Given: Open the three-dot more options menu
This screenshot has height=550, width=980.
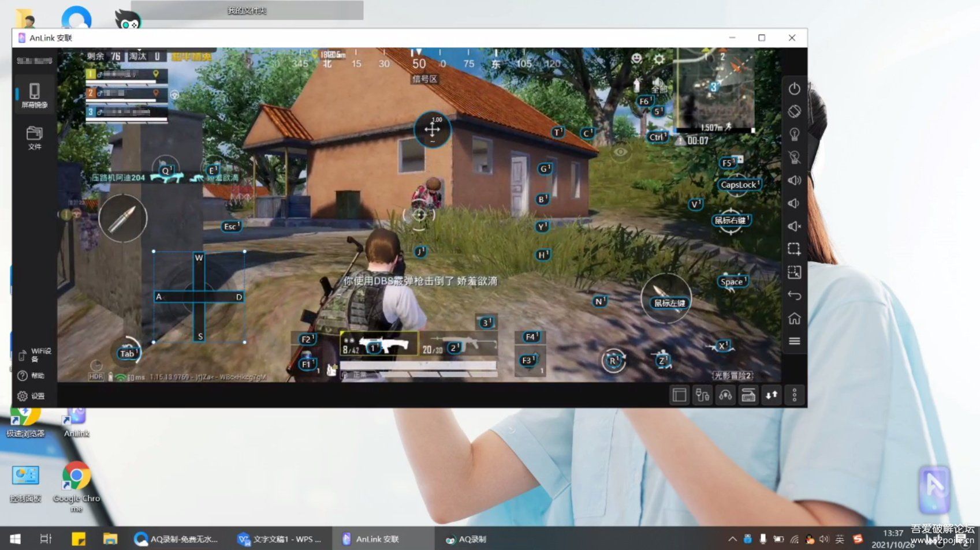Looking at the screenshot, I should click(794, 395).
